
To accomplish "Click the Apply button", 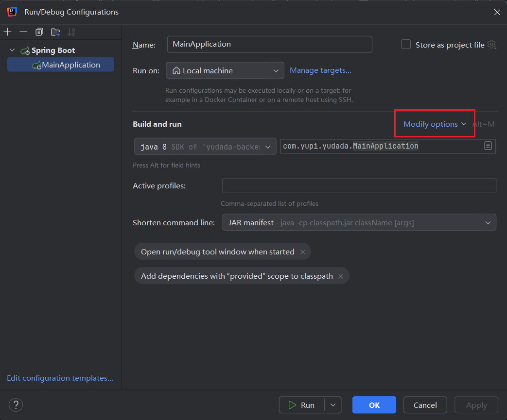I will [476, 405].
